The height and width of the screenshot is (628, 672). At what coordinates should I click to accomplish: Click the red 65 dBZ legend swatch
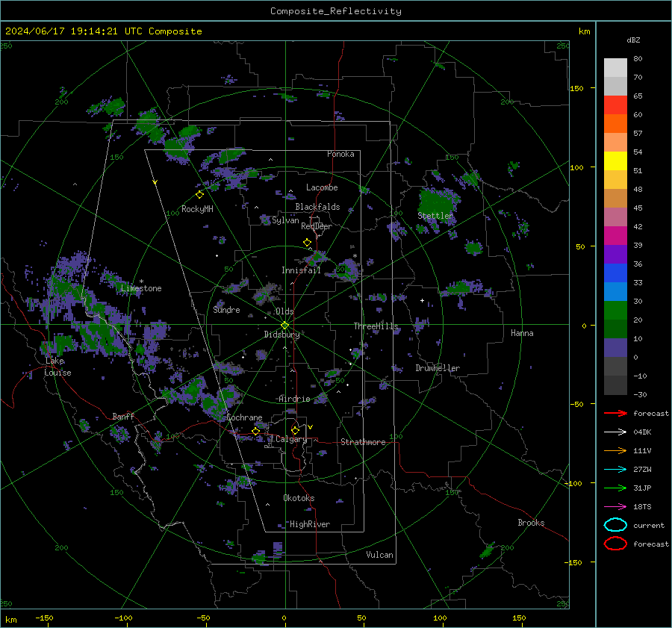615,105
